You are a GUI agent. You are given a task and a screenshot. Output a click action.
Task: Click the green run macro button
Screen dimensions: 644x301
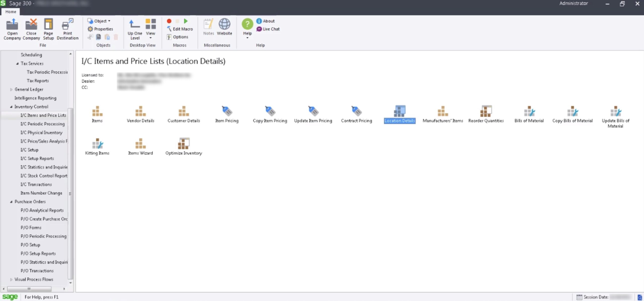(x=186, y=21)
